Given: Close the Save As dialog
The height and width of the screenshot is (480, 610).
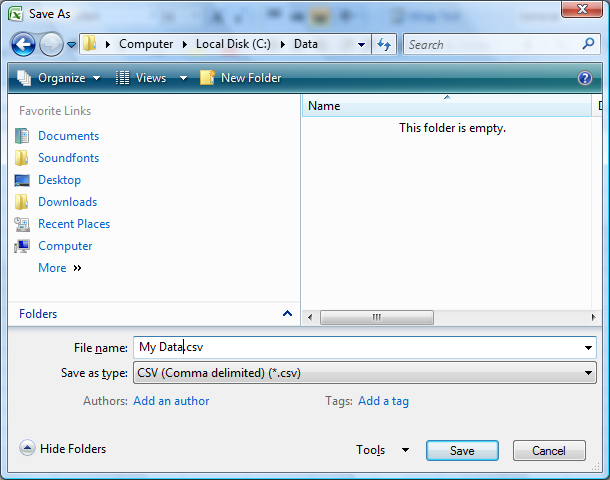Looking at the screenshot, I should coord(582,9).
